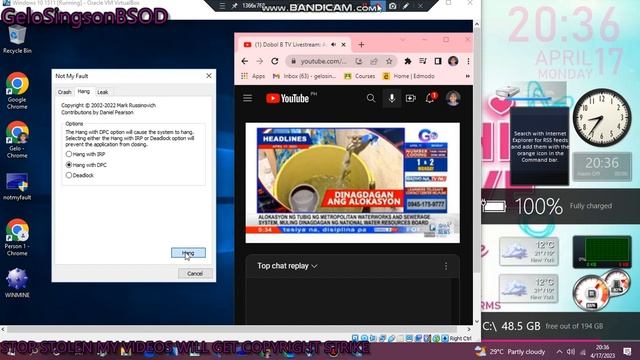
Task: Toggle the Chrome side panel icon
Action: (438, 61)
